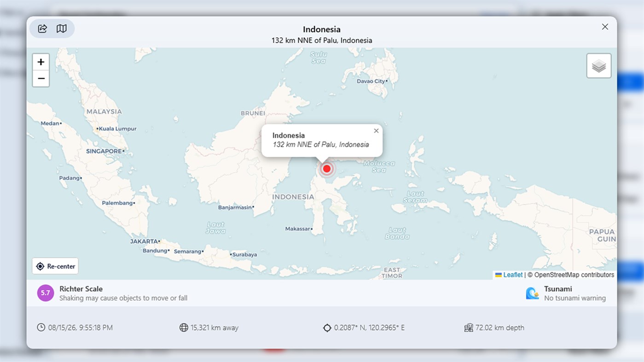The image size is (644, 362).
Task: Click the Banjarmasin label on the map
Action: click(x=235, y=207)
